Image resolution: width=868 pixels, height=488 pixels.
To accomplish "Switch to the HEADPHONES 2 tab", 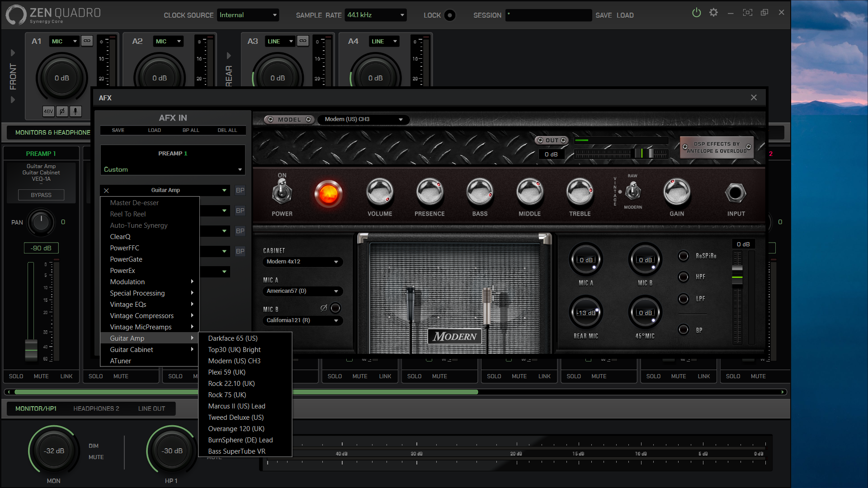I will click(96, 408).
